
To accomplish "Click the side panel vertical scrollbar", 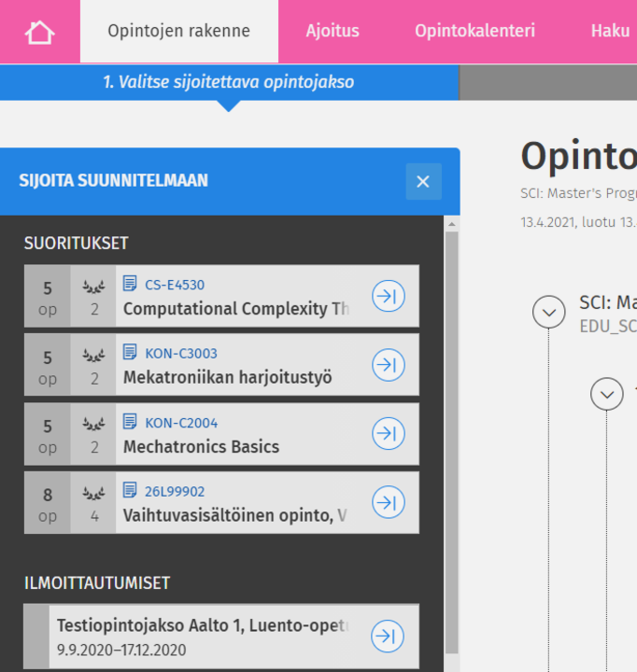I will click(x=452, y=439).
